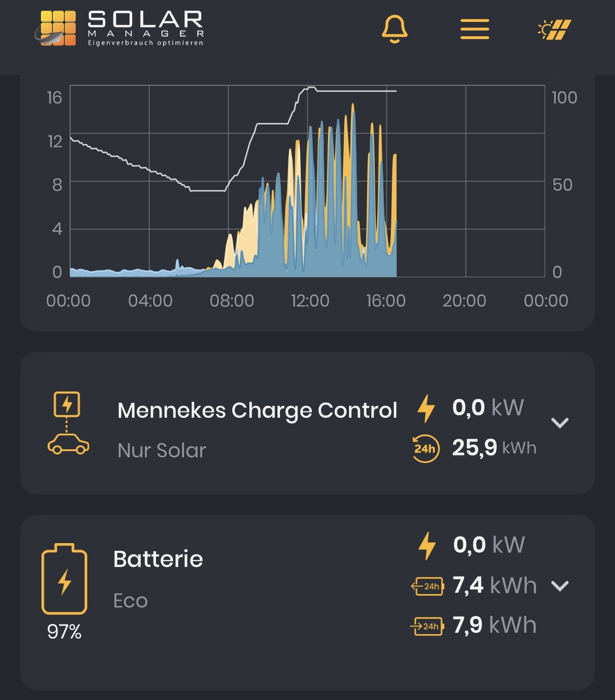Click the car charging station icon
Viewport: 615px width, 700px height.
pyautogui.click(x=68, y=423)
